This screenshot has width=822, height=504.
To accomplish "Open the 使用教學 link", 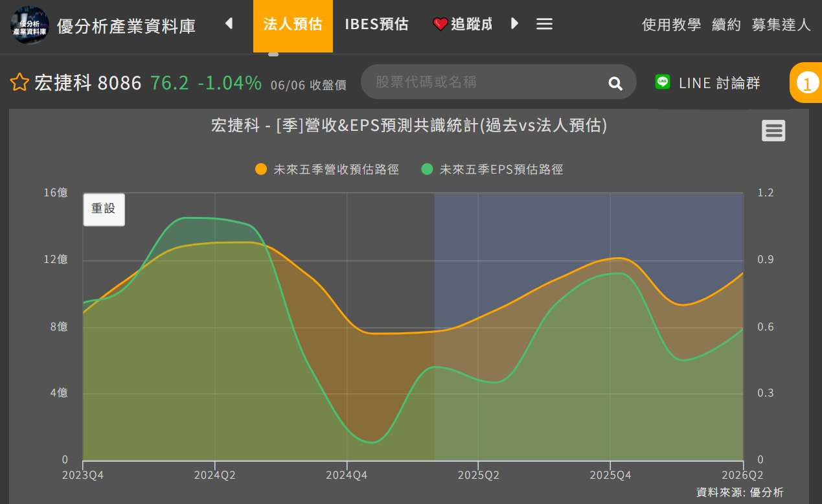I will coord(672,25).
